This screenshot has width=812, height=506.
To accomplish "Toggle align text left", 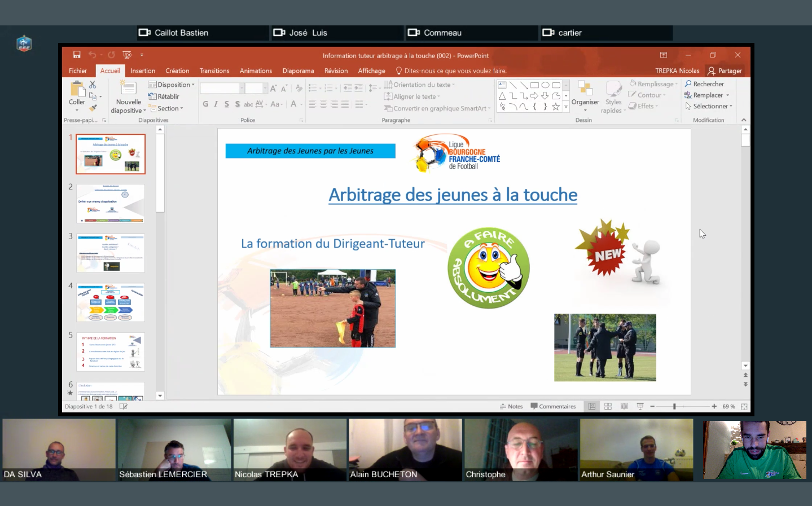I will (x=312, y=104).
